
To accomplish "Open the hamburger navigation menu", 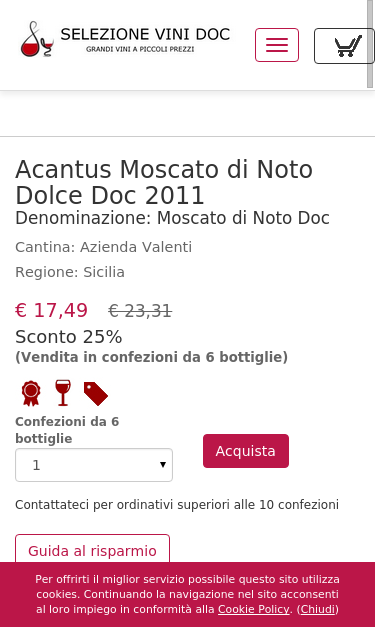I will coord(277,45).
